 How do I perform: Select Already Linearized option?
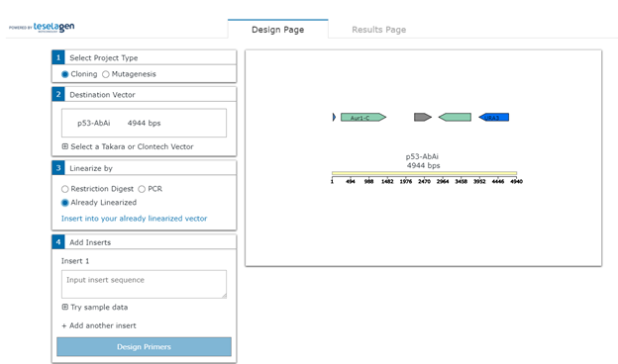65,203
